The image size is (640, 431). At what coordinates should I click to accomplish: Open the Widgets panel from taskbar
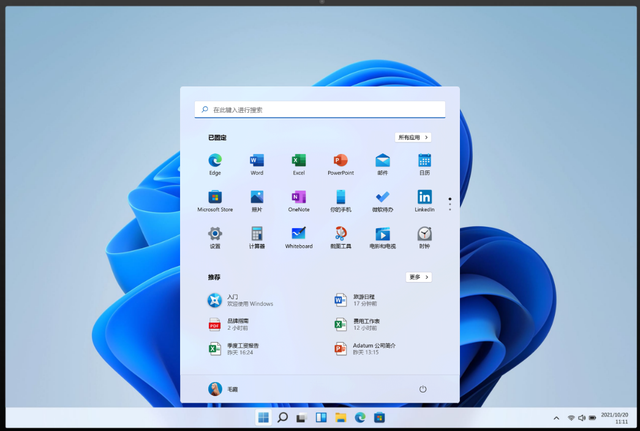click(x=321, y=418)
